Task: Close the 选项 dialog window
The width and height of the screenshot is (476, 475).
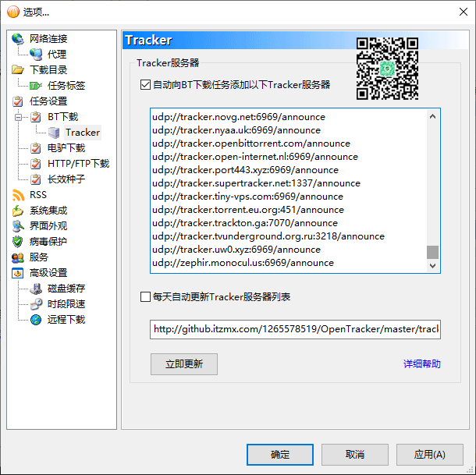Action: click(464, 12)
